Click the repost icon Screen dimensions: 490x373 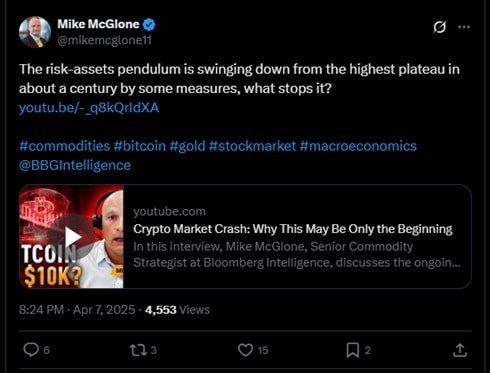click(x=138, y=350)
